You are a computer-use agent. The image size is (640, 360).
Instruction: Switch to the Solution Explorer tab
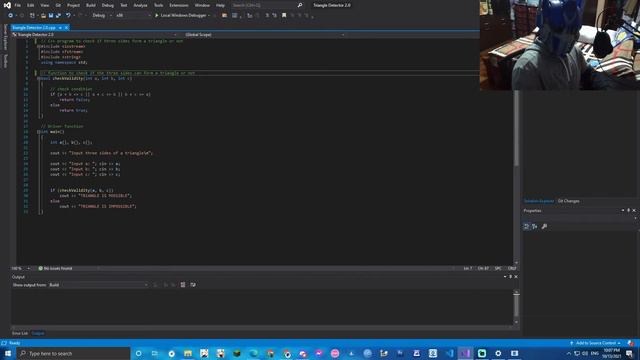click(539, 201)
